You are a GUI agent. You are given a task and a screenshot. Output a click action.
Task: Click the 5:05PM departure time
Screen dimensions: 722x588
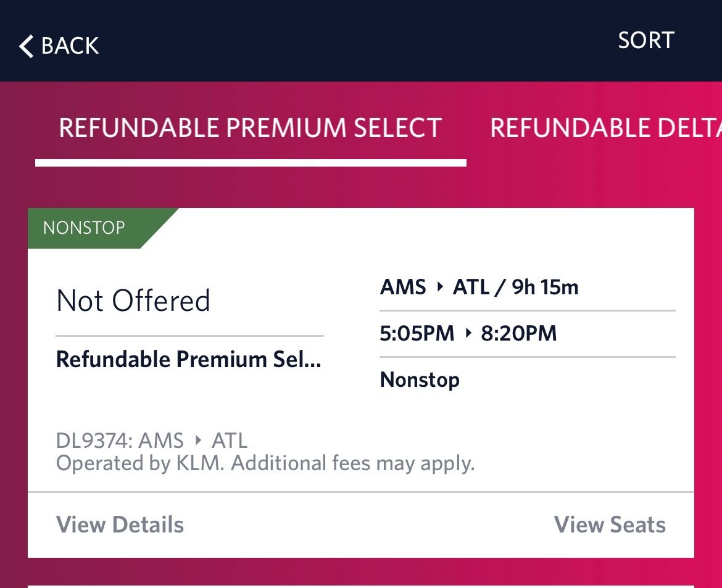[x=417, y=334]
